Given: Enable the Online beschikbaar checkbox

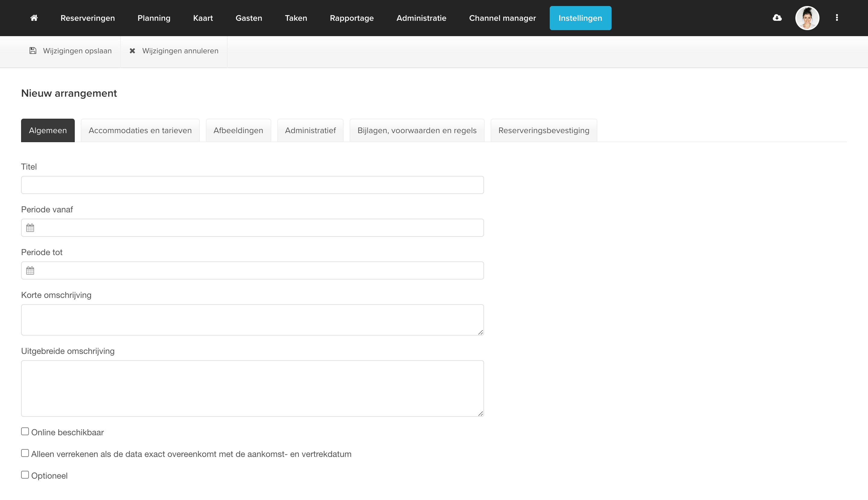Looking at the screenshot, I should [25, 431].
